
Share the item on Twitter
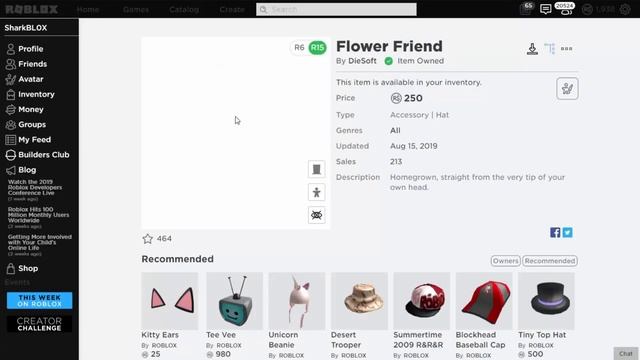tap(567, 232)
